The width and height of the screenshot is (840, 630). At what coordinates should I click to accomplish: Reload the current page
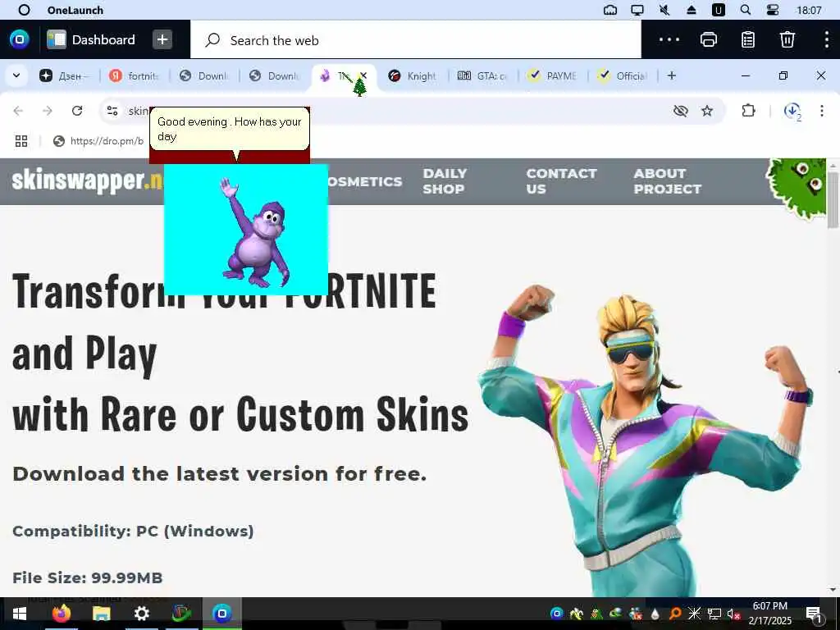pos(77,111)
